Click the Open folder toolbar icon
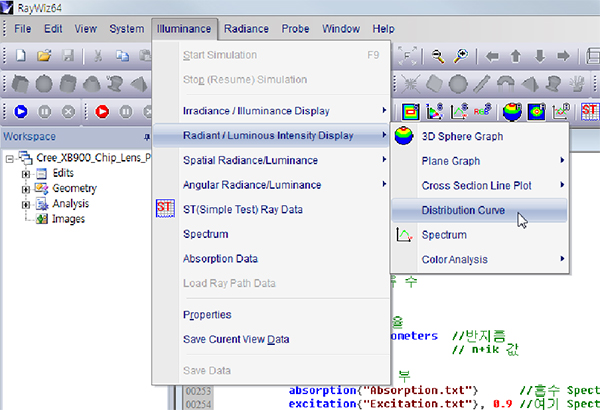Image resolution: width=600 pixels, height=410 pixels. (x=45, y=56)
